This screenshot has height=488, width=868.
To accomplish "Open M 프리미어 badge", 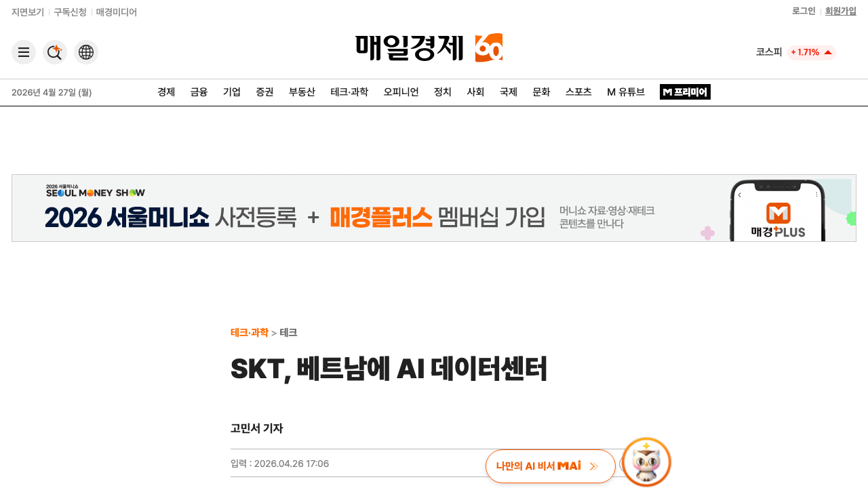I will coord(685,92).
